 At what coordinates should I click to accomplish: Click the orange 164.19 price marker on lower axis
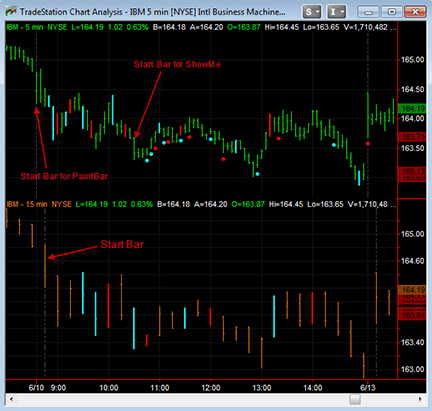412,290
